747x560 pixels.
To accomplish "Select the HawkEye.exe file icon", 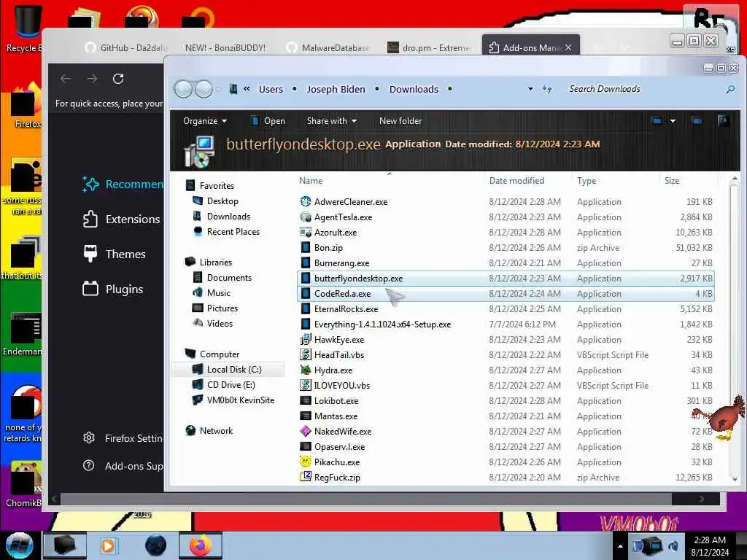I will [306, 339].
